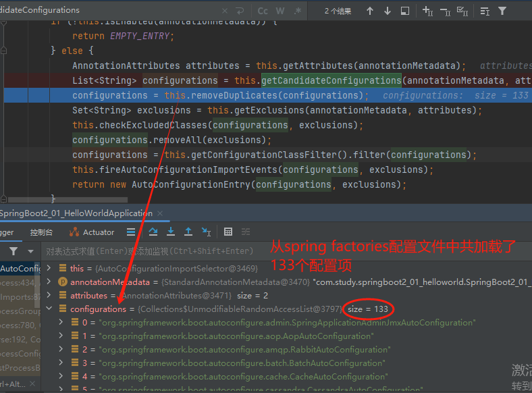The image size is (532, 393).
Task: Expand the attributes variable node
Action: [x=49, y=295]
